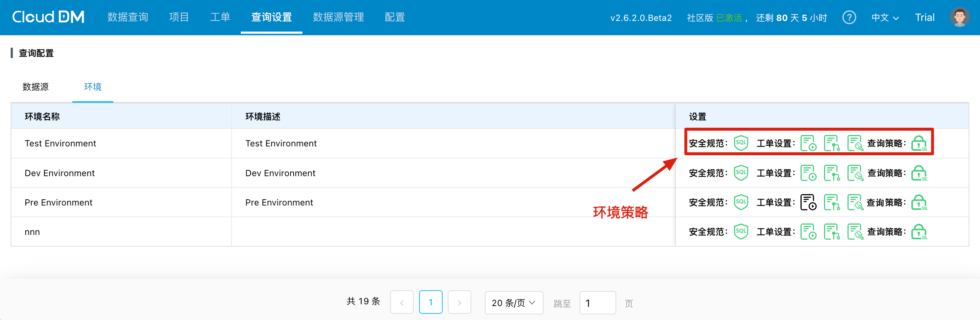Image resolution: width=980 pixels, height=320 pixels.
Task: Open the user avatar in top bar
Action: coord(959,18)
